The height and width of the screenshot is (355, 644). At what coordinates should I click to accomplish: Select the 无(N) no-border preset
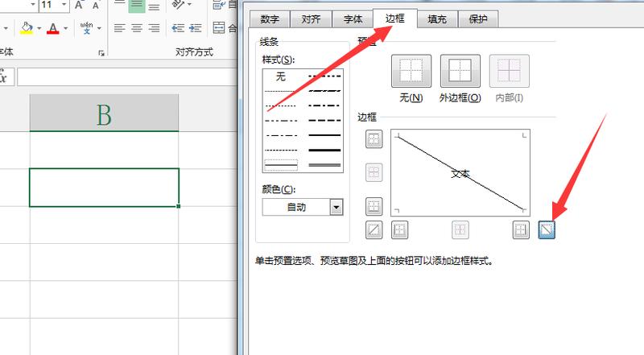411,71
